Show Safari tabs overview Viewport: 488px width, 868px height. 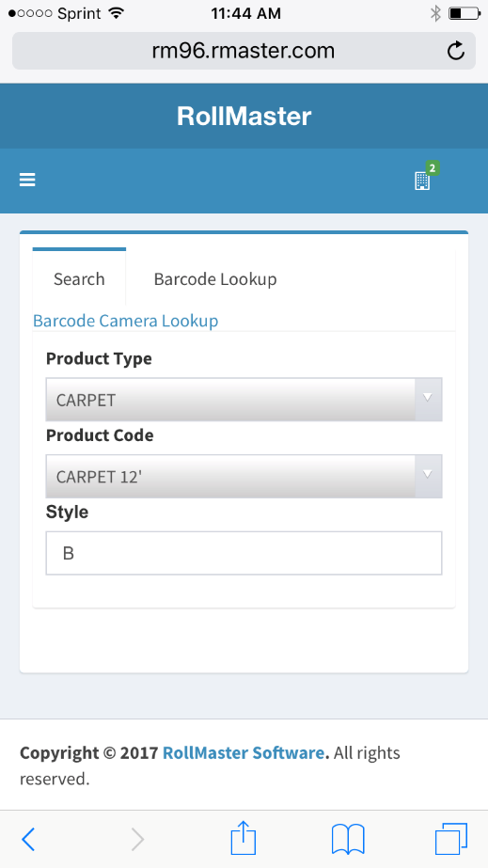(451, 839)
